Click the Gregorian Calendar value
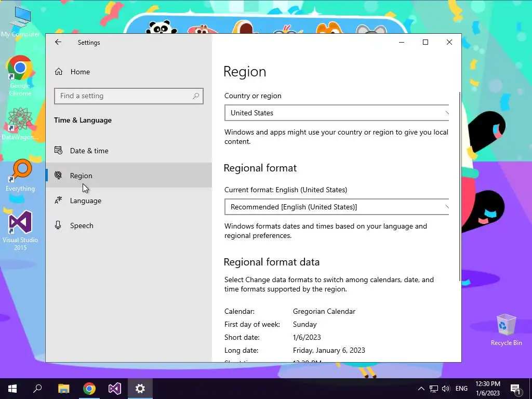This screenshot has height=399, width=532. pos(324,312)
